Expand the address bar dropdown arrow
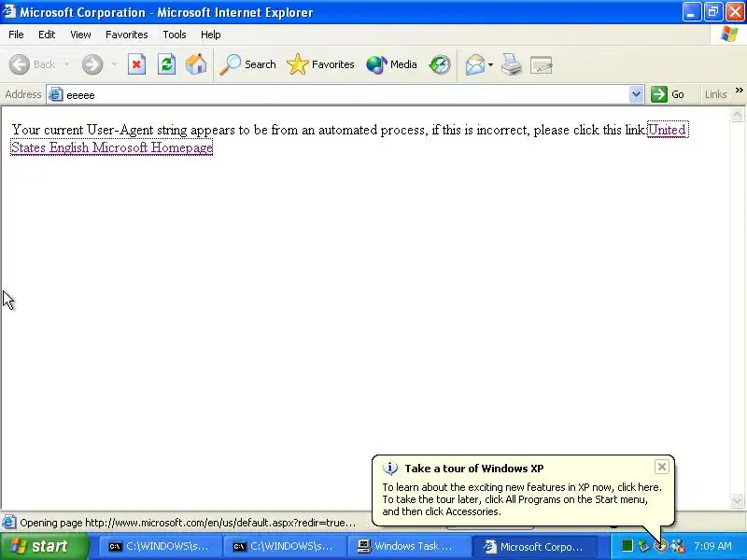 [636, 94]
